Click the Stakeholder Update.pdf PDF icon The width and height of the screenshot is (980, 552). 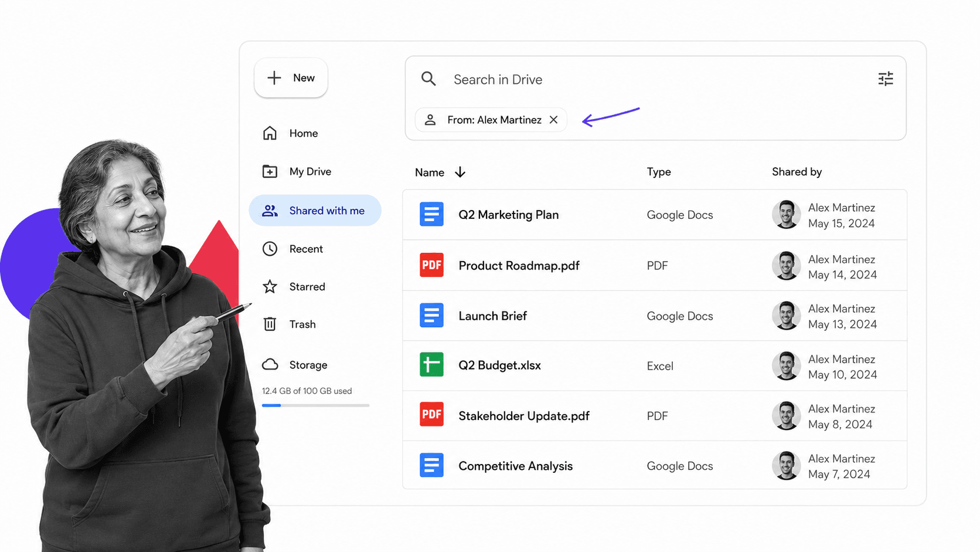pos(431,414)
